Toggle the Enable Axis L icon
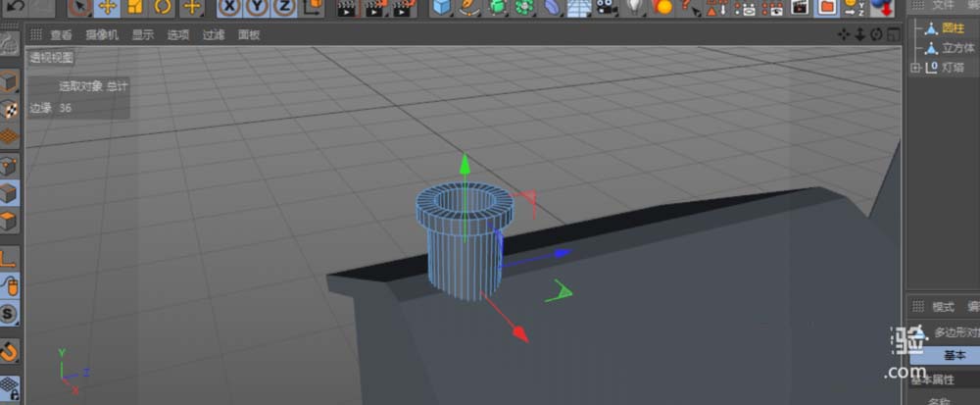This screenshot has width=980, height=405. pos(10,258)
